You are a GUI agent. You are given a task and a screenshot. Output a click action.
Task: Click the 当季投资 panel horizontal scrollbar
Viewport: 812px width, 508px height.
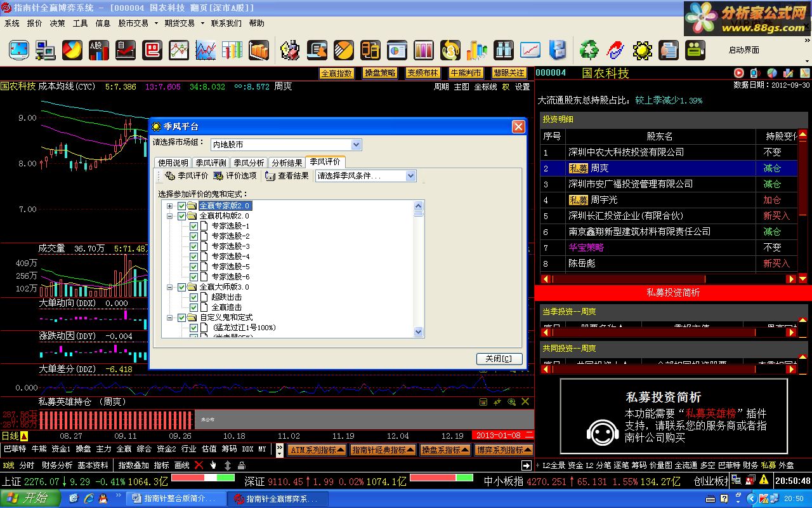[x=668, y=332]
